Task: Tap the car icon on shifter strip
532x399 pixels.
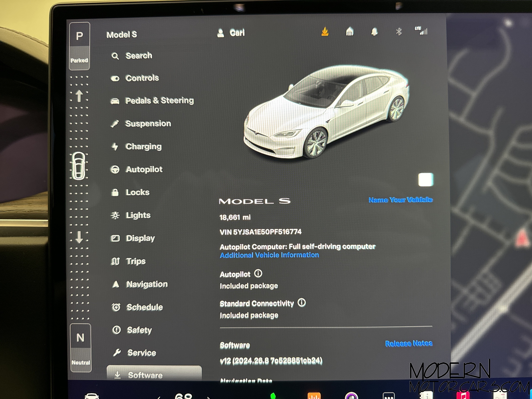Action: (79, 166)
